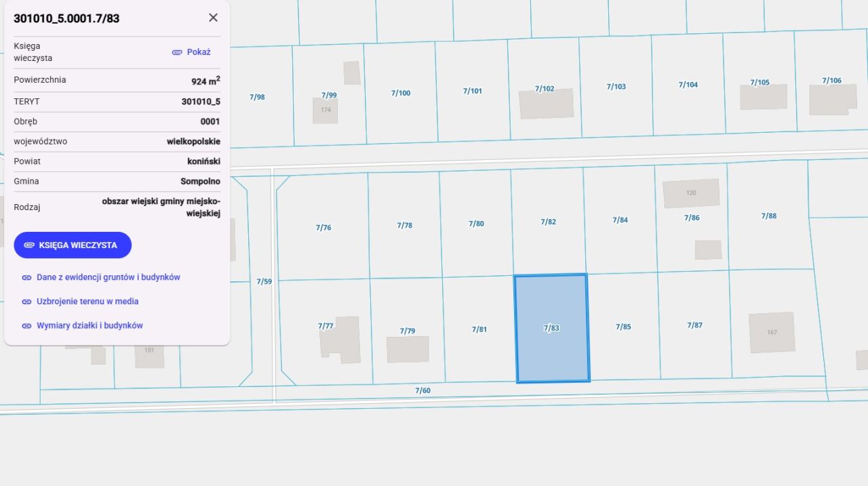This screenshot has height=486, width=868.
Task: Select parcel 7/84 on the map
Action: pyautogui.click(x=620, y=220)
